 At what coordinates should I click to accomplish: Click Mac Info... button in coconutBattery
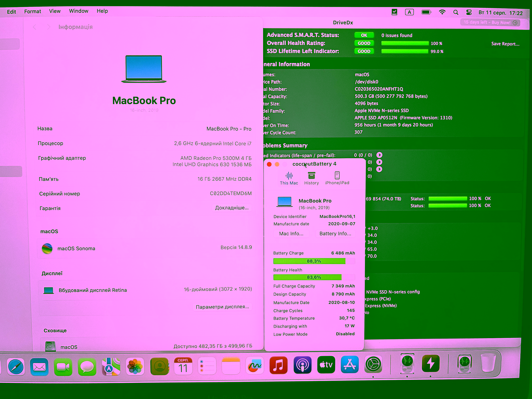(291, 234)
